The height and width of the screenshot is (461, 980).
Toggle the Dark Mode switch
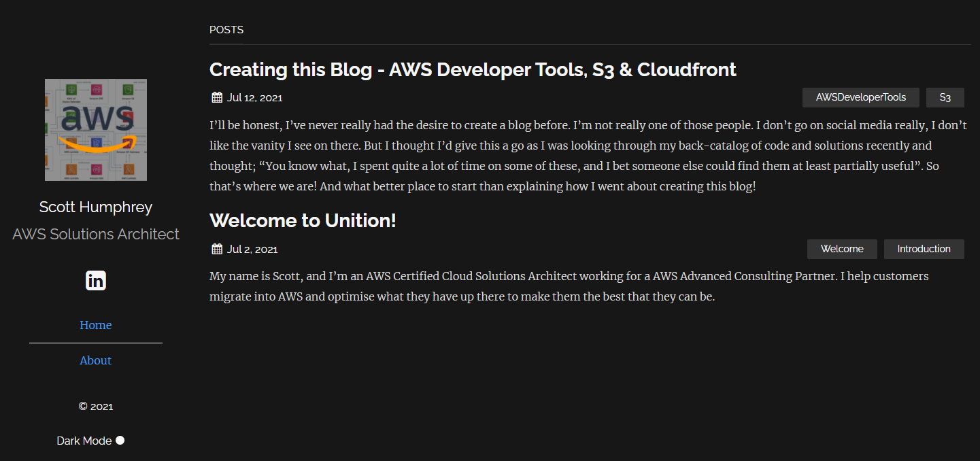[120, 441]
